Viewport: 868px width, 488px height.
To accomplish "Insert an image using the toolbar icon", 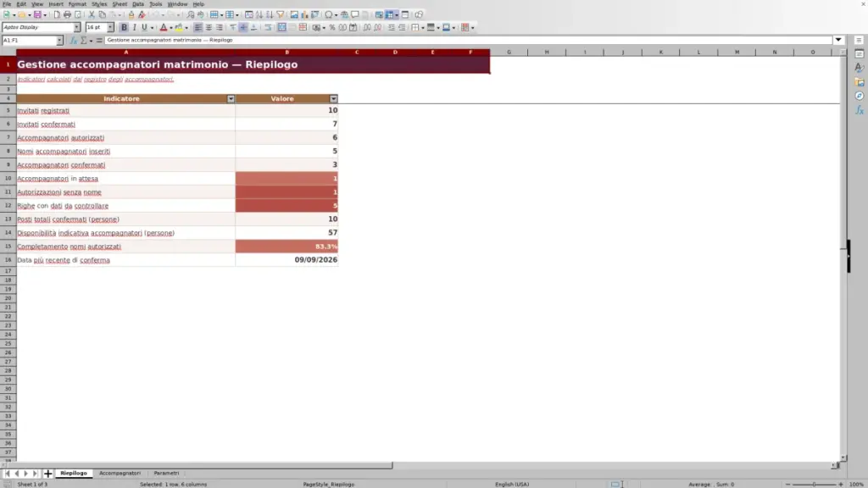I will tap(294, 15).
